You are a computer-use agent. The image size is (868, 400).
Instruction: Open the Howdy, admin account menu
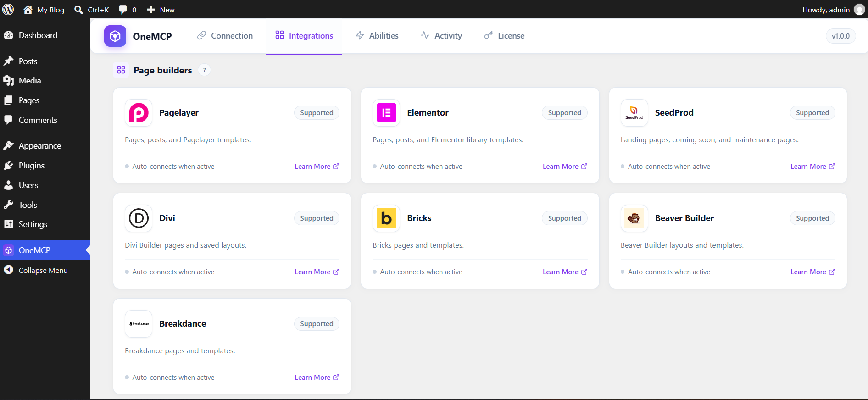click(x=833, y=10)
